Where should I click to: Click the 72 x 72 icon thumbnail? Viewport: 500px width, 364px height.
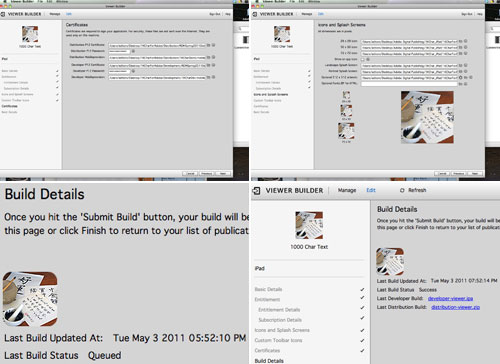click(x=346, y=131)
